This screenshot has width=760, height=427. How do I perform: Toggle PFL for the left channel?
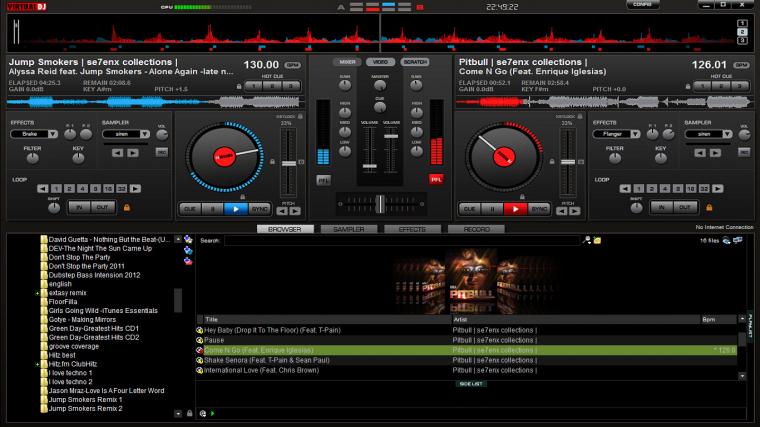323,180
